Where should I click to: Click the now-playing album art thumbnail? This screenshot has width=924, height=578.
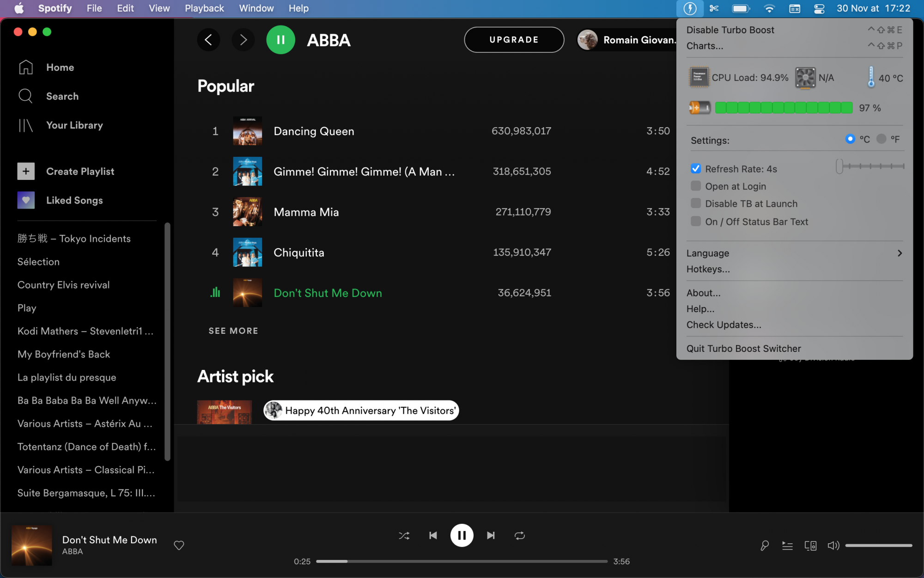(31, 545)
